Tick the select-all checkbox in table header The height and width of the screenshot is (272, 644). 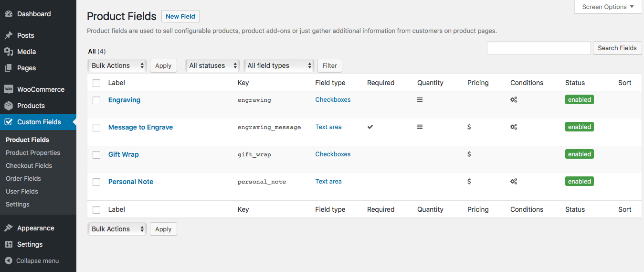96,83
